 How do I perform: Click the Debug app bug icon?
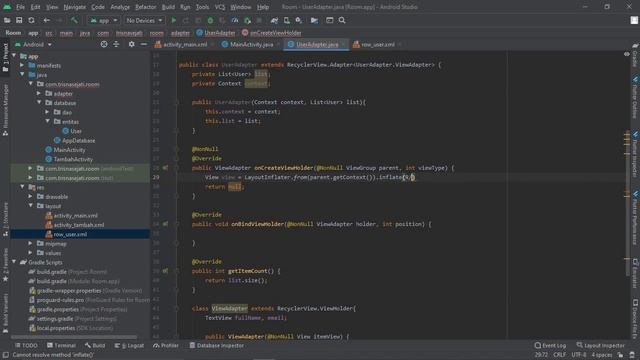pyautogui.click(x=210, y=20)
